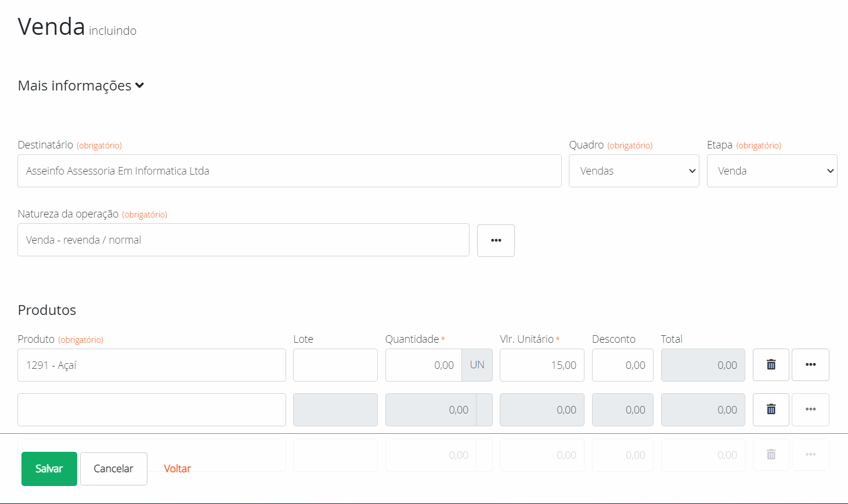Click the trash icon on the second product row

[x=770, y=409]
